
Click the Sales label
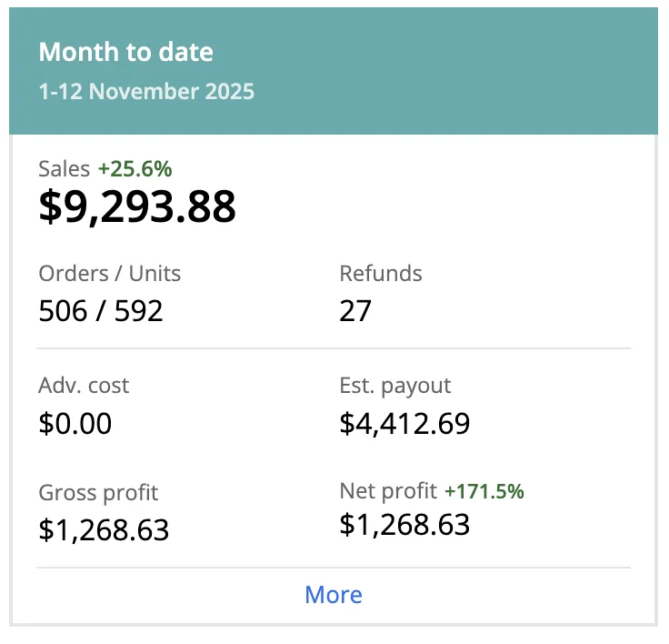pyautogui.click(x=65, y=168)
